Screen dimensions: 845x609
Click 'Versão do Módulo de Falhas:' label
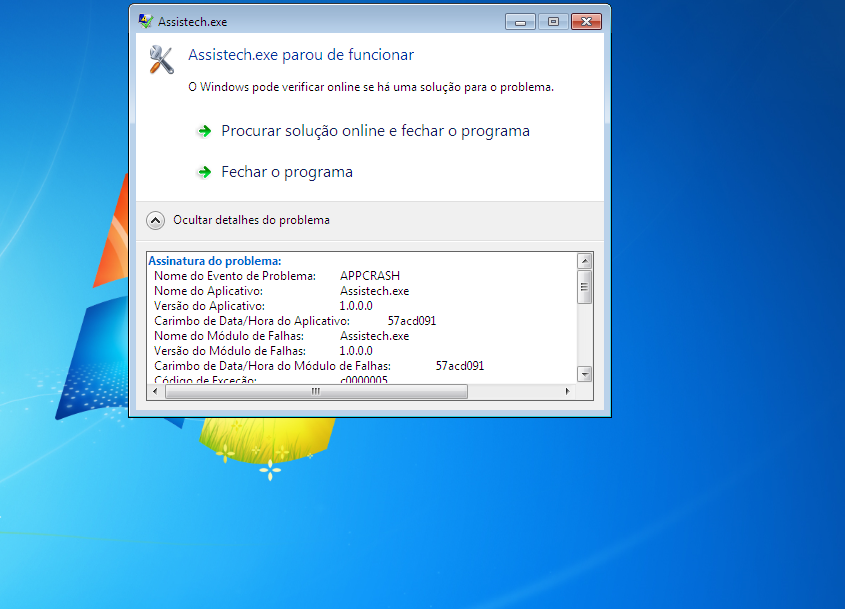click(x=230, y=351)
